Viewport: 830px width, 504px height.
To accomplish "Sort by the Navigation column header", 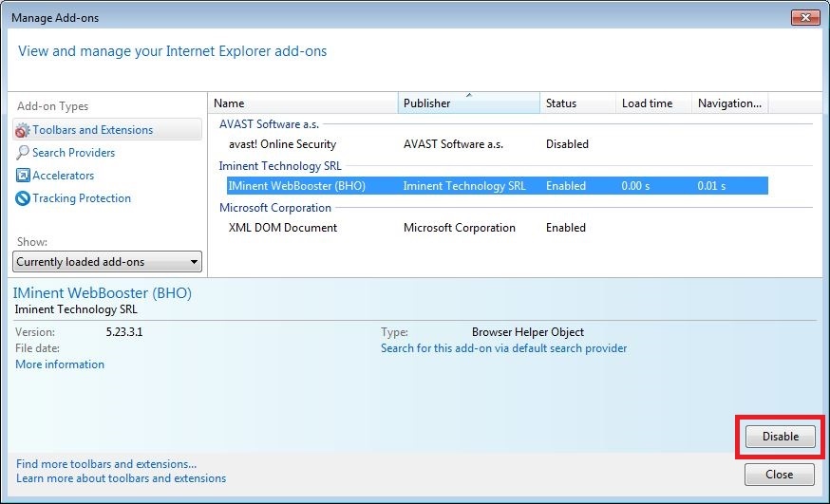I will (x=730, y=103).
